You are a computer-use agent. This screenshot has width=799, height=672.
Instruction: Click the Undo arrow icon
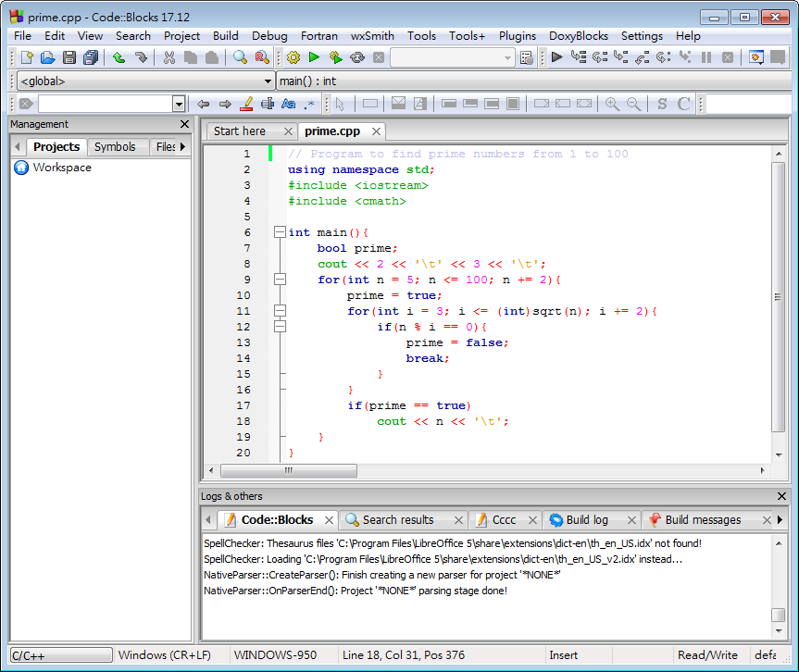point(119,57)
